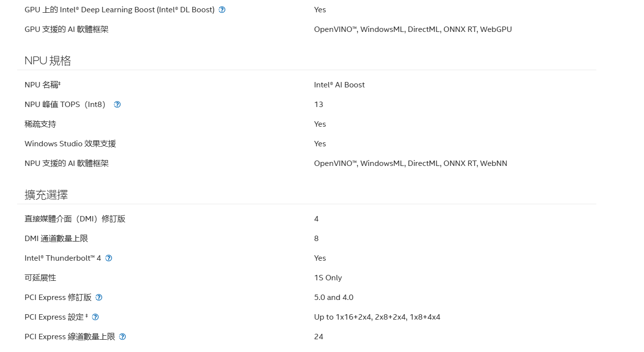644x352 pixels.
Task: Select the NPU 名稱 label
Action: pos(42,85)
